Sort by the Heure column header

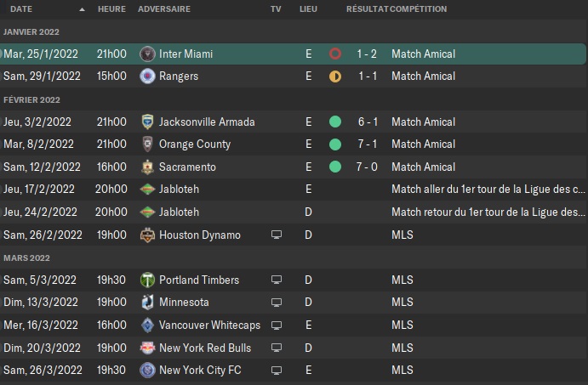click(x=111, y=9)
